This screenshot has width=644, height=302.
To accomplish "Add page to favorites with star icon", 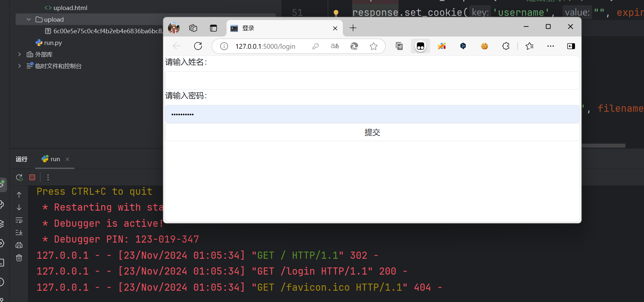I will 373,46.
